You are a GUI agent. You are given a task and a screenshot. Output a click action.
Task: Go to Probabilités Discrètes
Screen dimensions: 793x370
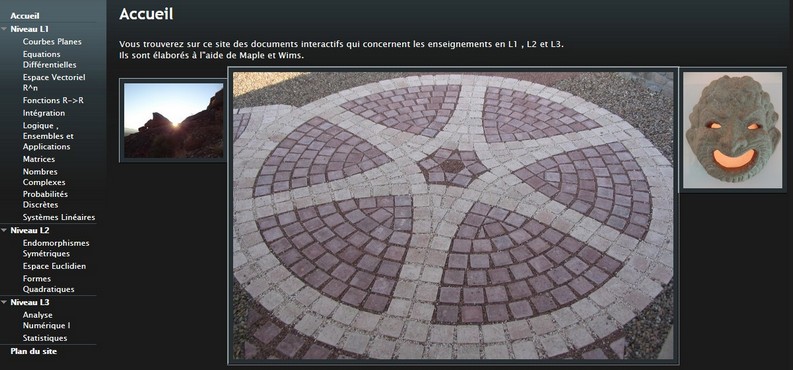point(45,200)
